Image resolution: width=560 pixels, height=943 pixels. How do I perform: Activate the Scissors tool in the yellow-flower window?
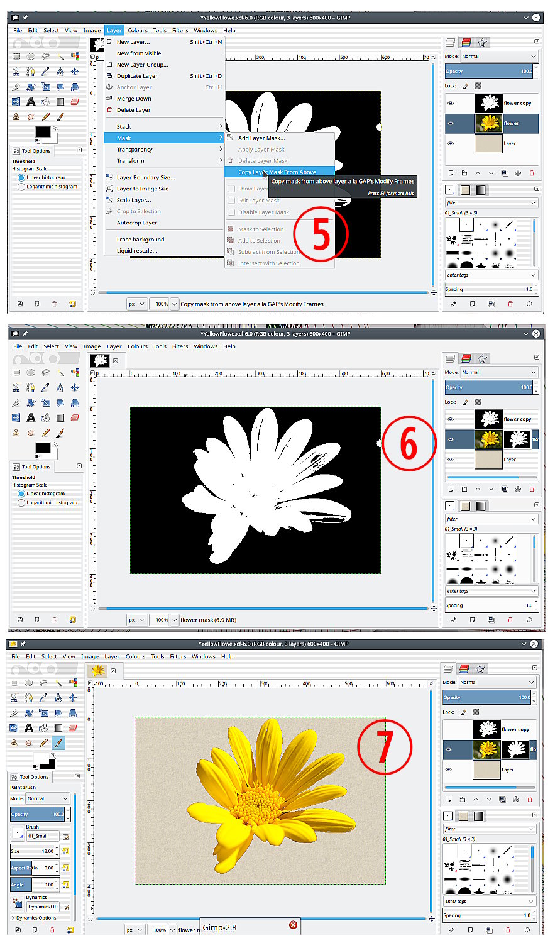coord(14,698)
